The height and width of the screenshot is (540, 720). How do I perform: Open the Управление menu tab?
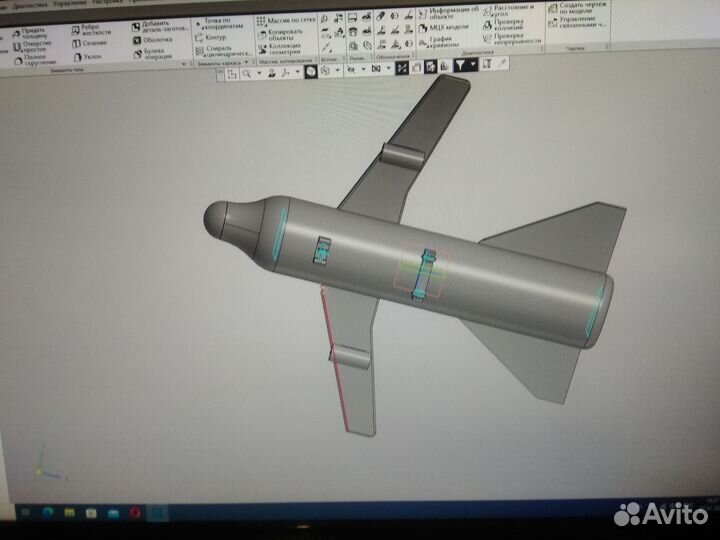click(61, 3)
